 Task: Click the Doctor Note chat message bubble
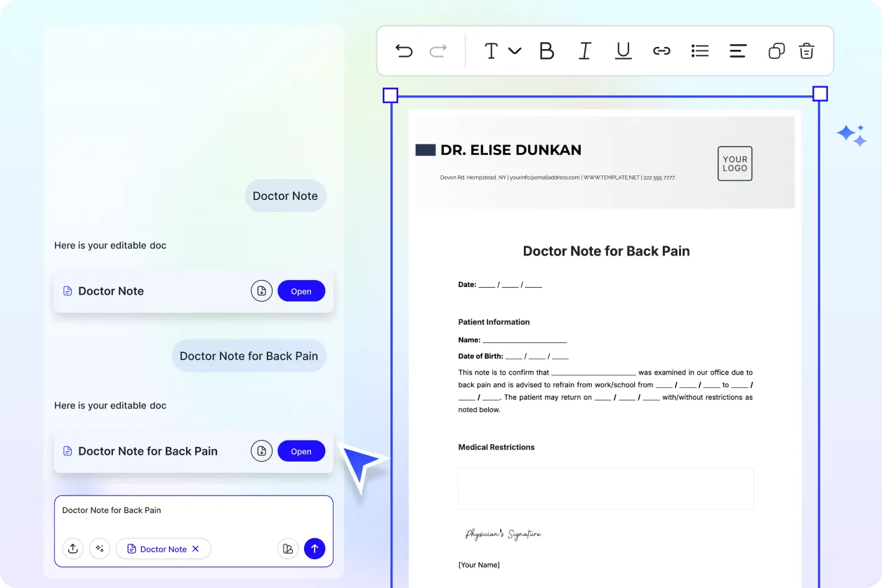[285, 196]
